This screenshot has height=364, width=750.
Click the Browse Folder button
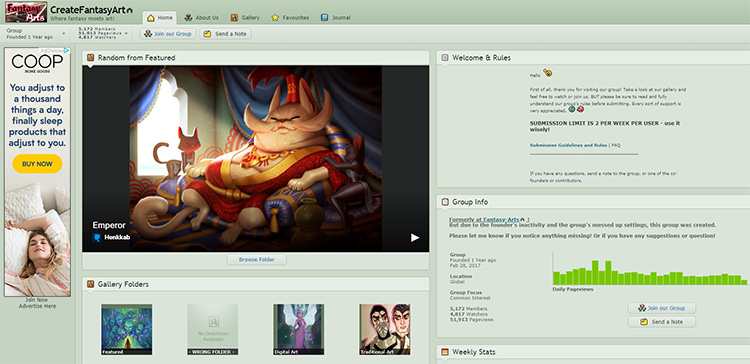257,260
